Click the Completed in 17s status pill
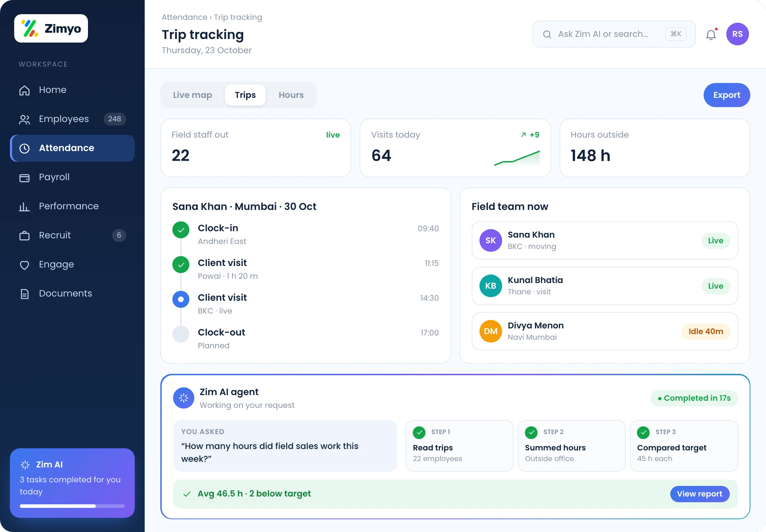 [x=694, y=398]
